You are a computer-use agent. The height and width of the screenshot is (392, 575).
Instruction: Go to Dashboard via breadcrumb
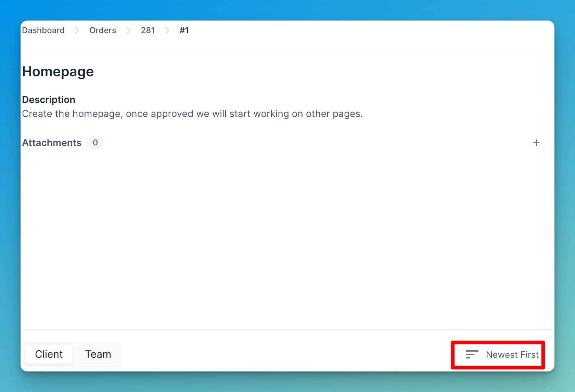43,30
